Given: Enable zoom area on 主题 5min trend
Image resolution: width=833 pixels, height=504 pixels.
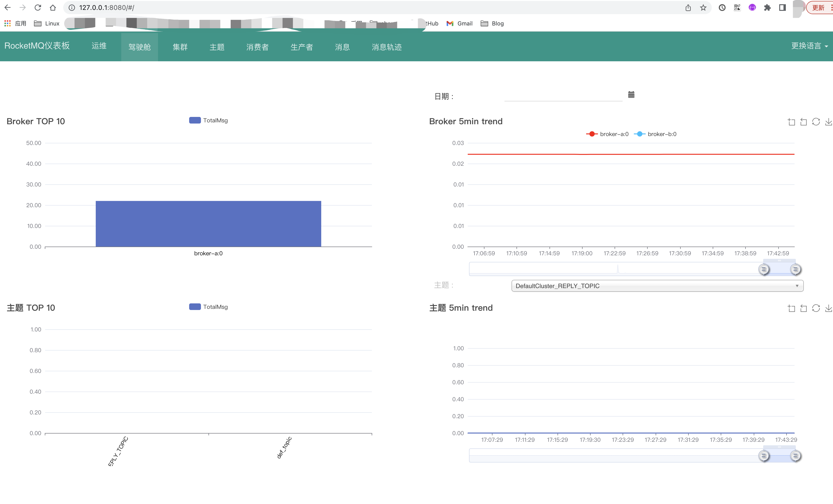Looking at the screenshot, I should click(791, 308).
